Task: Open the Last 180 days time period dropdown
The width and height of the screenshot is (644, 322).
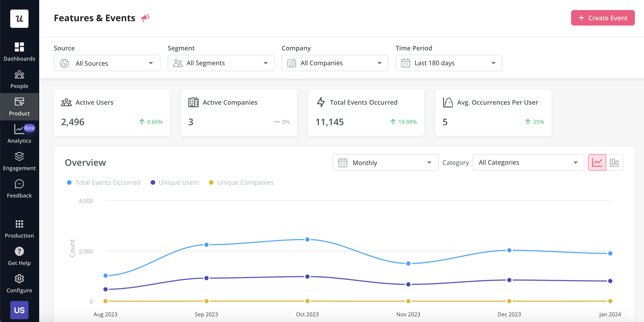Action: pyautogui.click(x=448, y=63)
